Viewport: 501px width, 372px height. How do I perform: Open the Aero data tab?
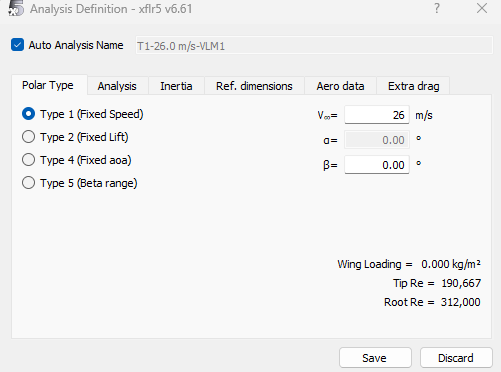[x=340, y=86]
